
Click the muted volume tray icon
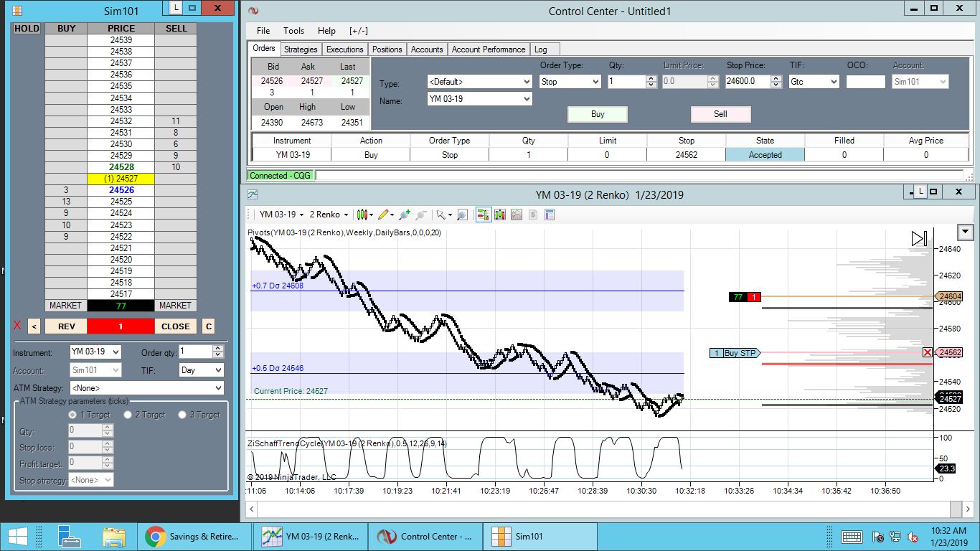[913, 537]
